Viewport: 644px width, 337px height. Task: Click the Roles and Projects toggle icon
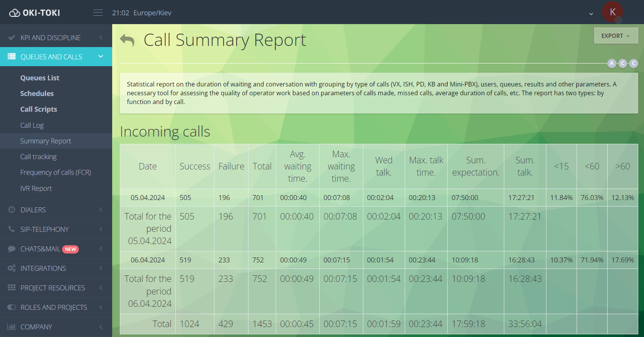click(x=11, y=307)
